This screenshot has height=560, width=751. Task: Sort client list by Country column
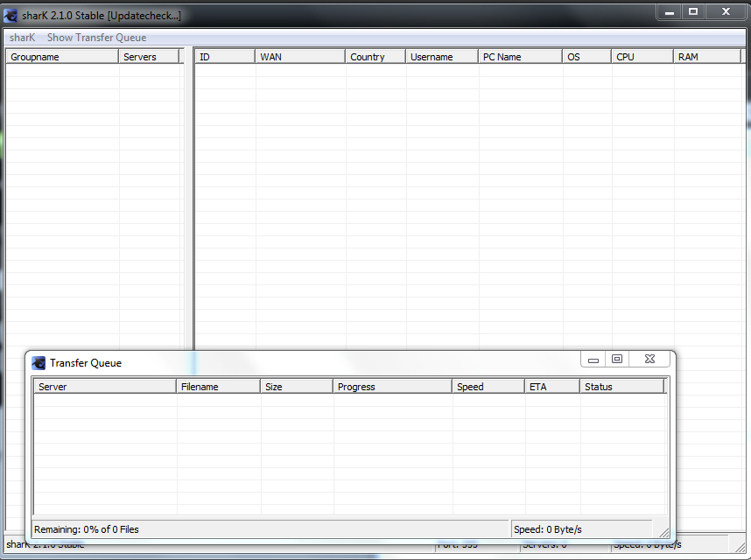click(x=375, y=57)
